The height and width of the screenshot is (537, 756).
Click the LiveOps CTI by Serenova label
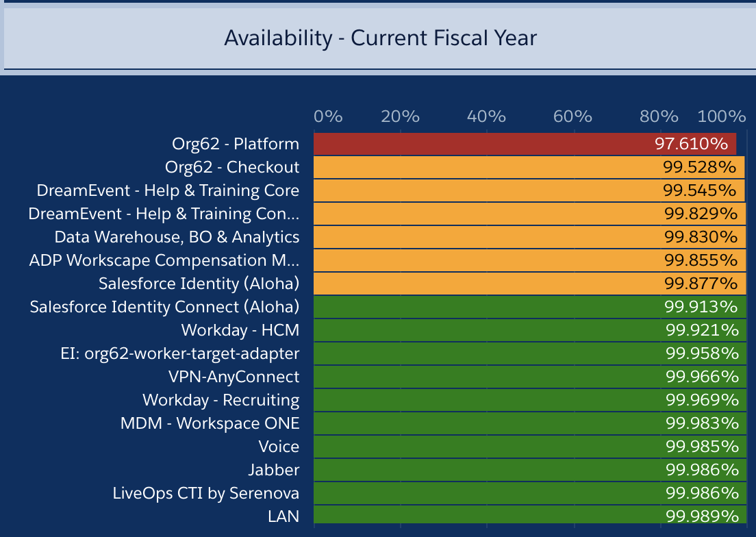click(206, 493)
